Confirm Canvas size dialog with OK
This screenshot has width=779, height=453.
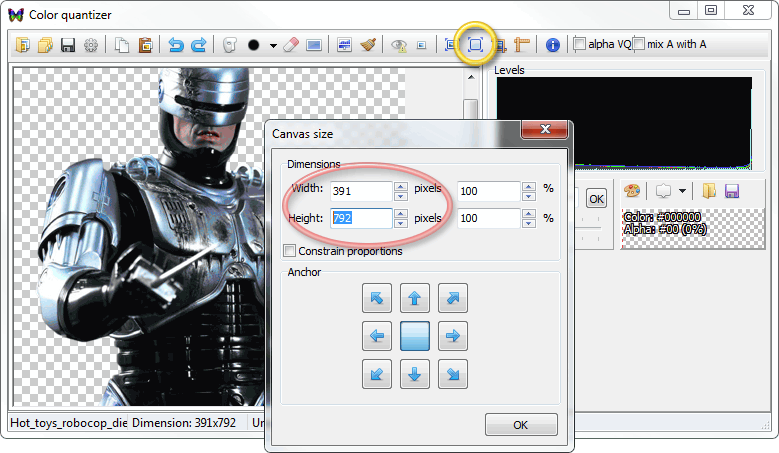coord(521,425)
